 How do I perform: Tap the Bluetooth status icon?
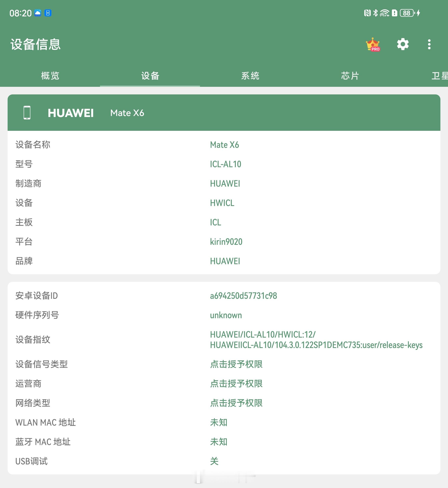pyautogui.click(x=375, y=13)
